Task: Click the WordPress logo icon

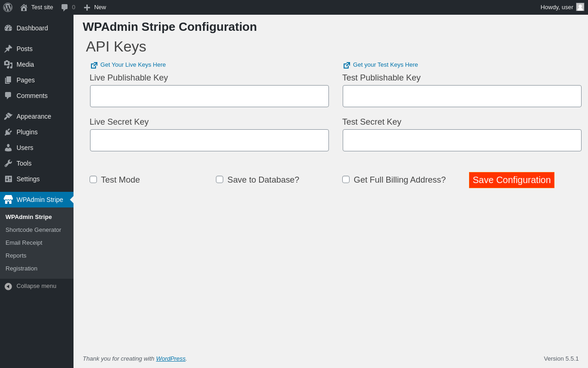Action: (8, 7)
